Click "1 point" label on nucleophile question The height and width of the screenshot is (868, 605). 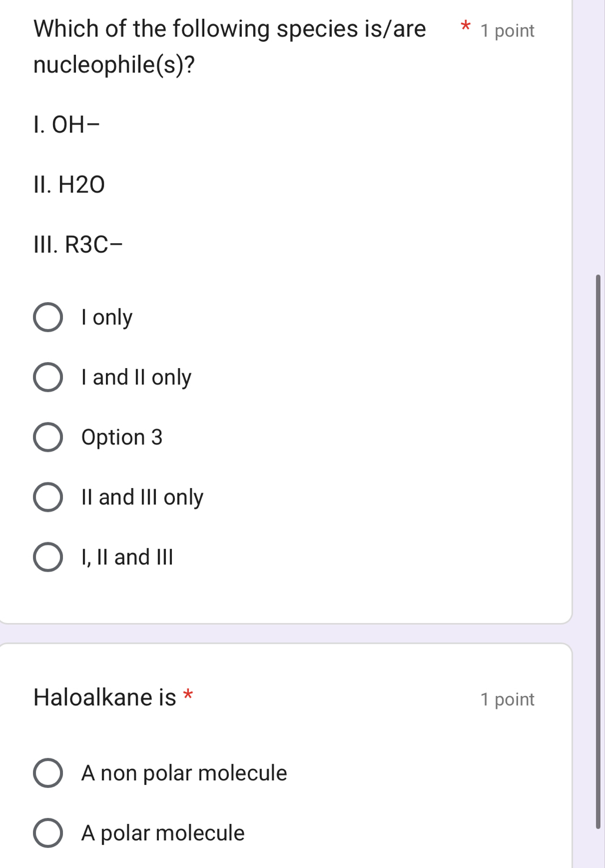point(507,31)
